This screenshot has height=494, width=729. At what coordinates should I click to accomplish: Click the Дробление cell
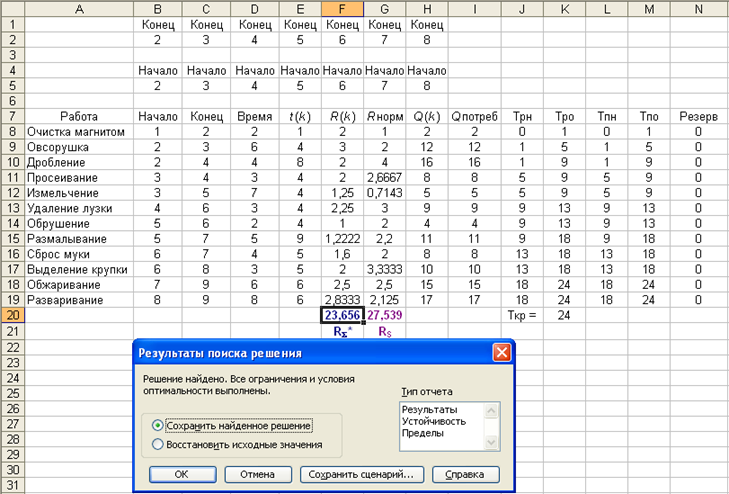coord(79,162)
